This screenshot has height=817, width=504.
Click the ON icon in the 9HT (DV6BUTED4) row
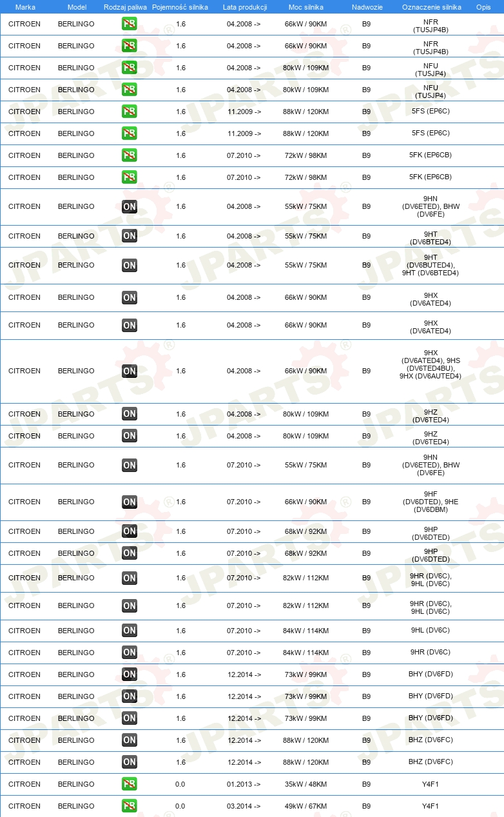click(130, 265)
